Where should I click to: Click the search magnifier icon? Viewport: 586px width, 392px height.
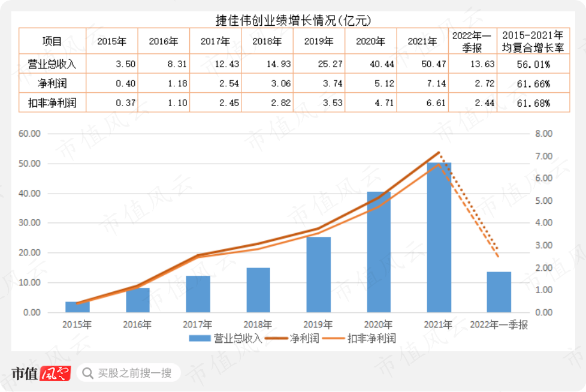[x=88, y=373]
